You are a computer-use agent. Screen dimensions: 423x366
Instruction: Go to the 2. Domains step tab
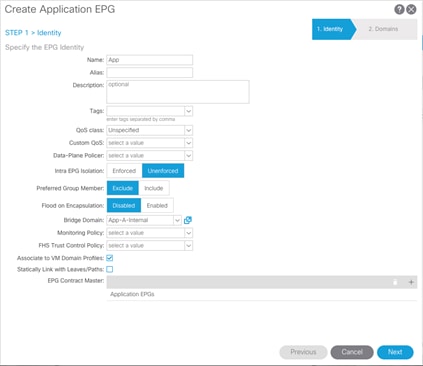point(383,29)
